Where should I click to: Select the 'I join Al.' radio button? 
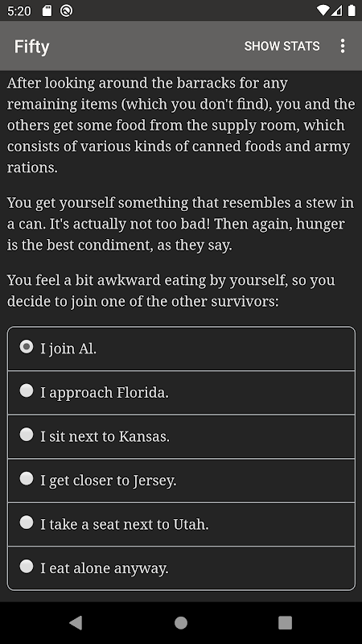27,347
